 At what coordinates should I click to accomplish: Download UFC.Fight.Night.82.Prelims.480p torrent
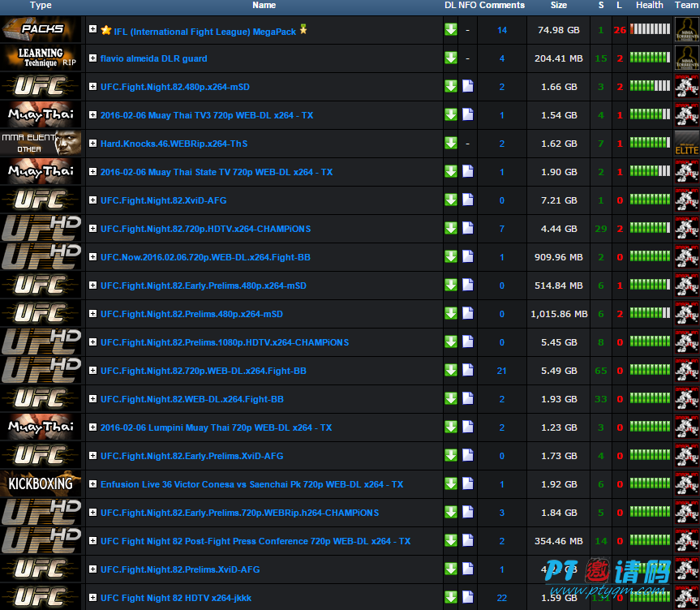450,313
